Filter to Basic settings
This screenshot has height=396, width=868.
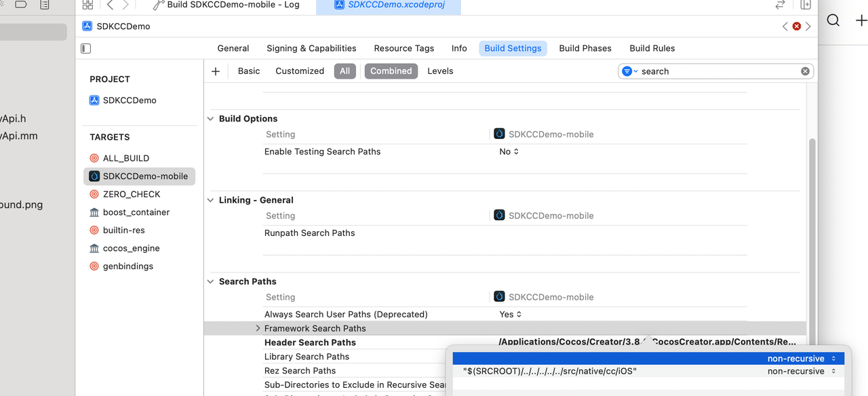tap(249, 71)
